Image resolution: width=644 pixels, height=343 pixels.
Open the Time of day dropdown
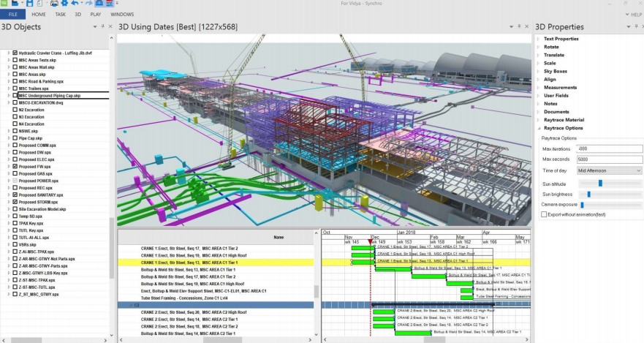pos(610,170)
